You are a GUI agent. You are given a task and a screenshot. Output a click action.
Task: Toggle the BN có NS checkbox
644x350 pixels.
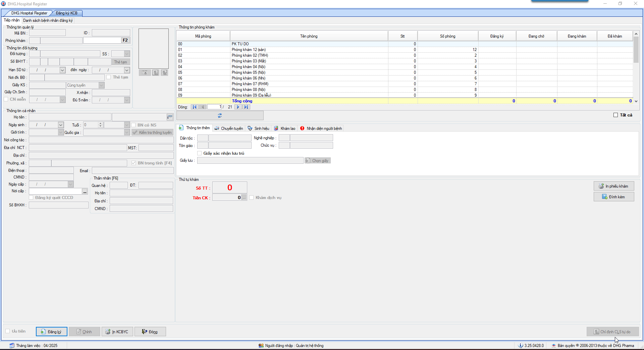(x=133, y=125)
